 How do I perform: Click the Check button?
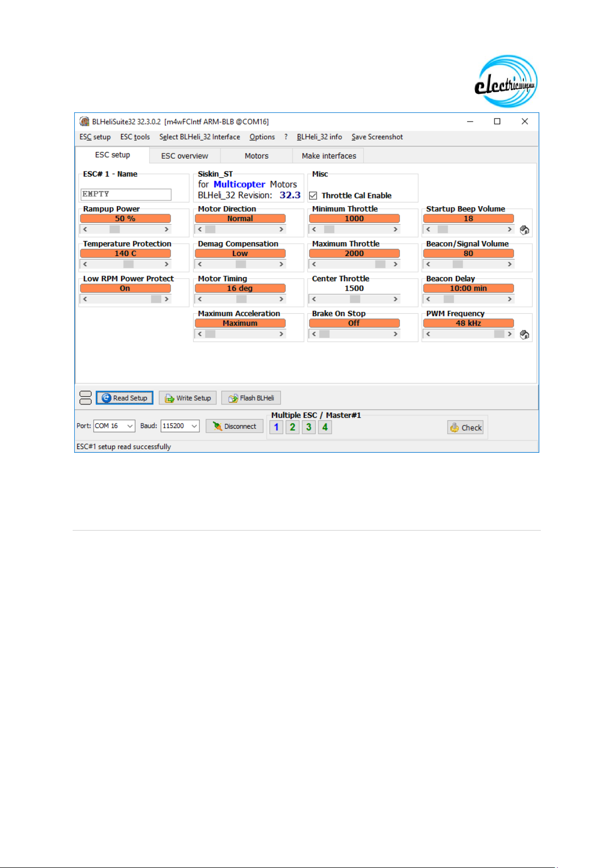[x=466, y=428]
